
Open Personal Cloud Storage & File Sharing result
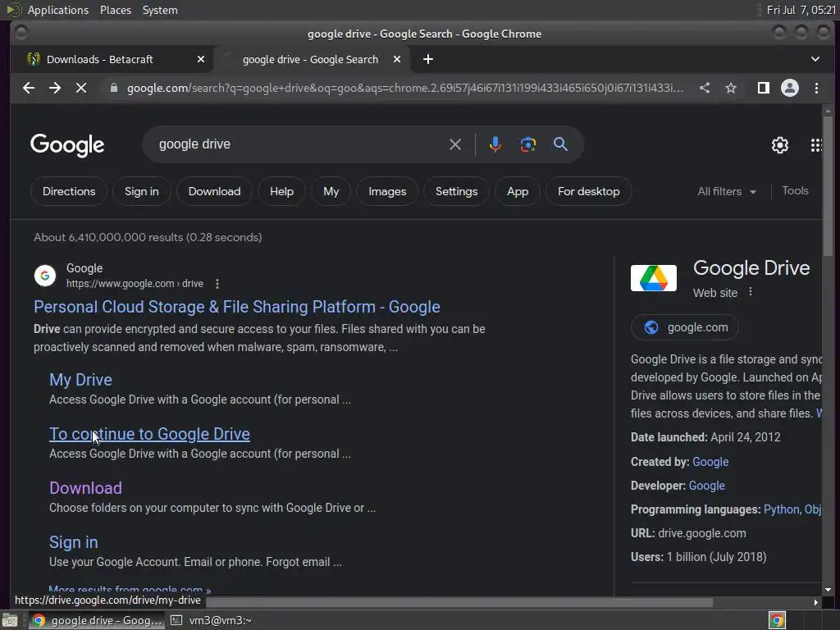click(x=237, y=307)
